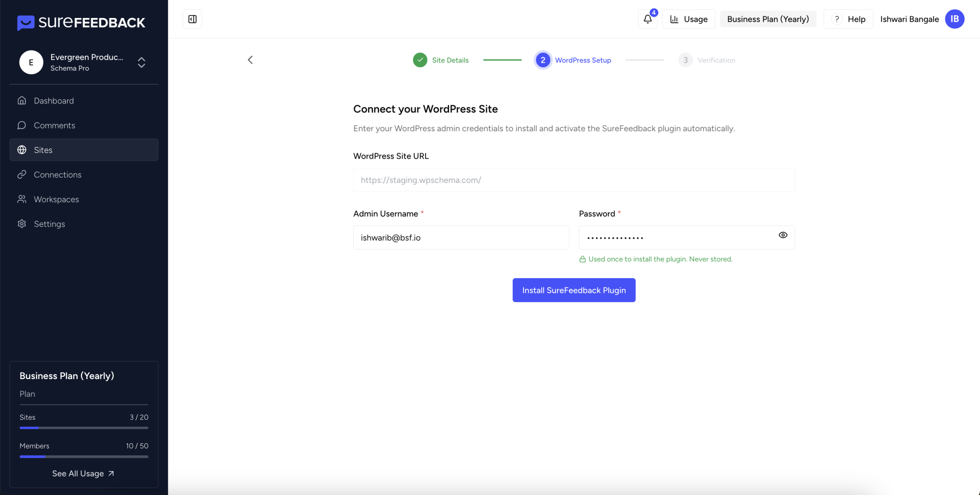The width and height of the screenshot is (980, 495).
Task: Click the back arrow chevron
Action: click(250, 60)
